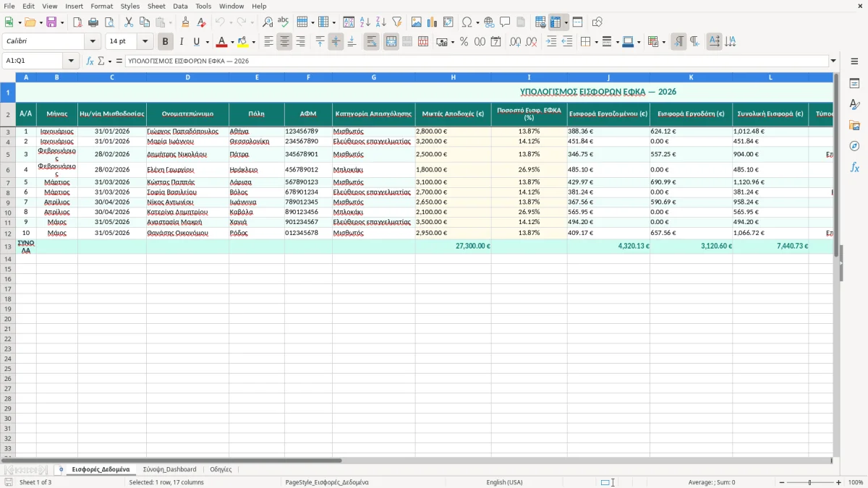Viewport: 868px width, 488px height.
Task: Insert a chart using the chart icon
Action: click(x=433, y=22)
